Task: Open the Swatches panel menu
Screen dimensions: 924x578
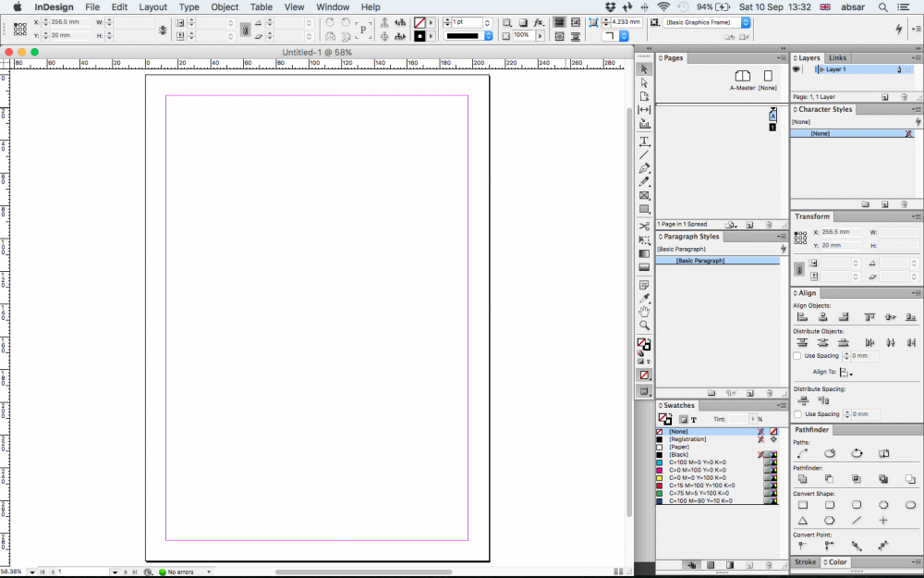Action: [781, 405]
